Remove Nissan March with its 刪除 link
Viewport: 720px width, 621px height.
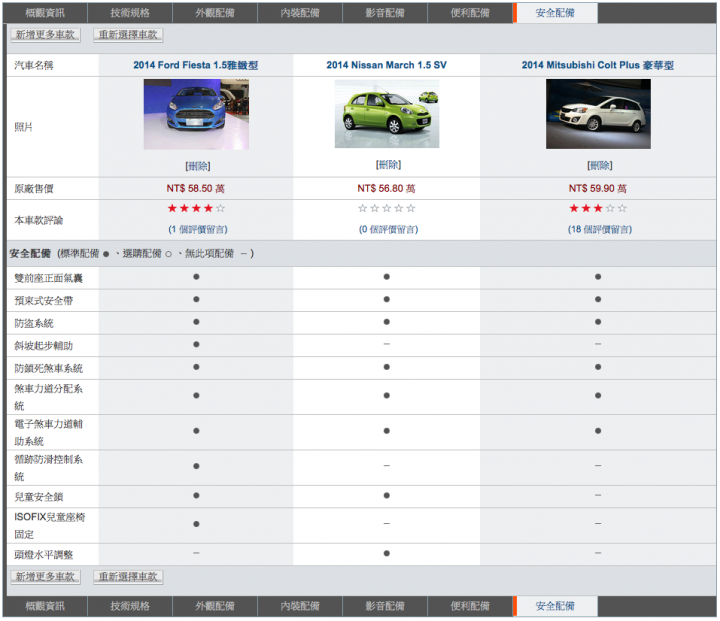388,164
